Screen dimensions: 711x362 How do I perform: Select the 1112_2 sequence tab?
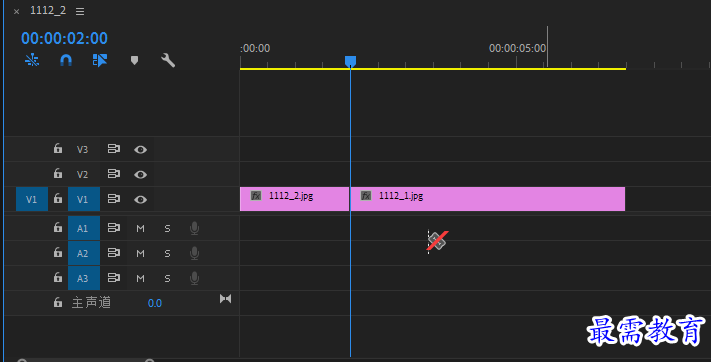(48, 10)
